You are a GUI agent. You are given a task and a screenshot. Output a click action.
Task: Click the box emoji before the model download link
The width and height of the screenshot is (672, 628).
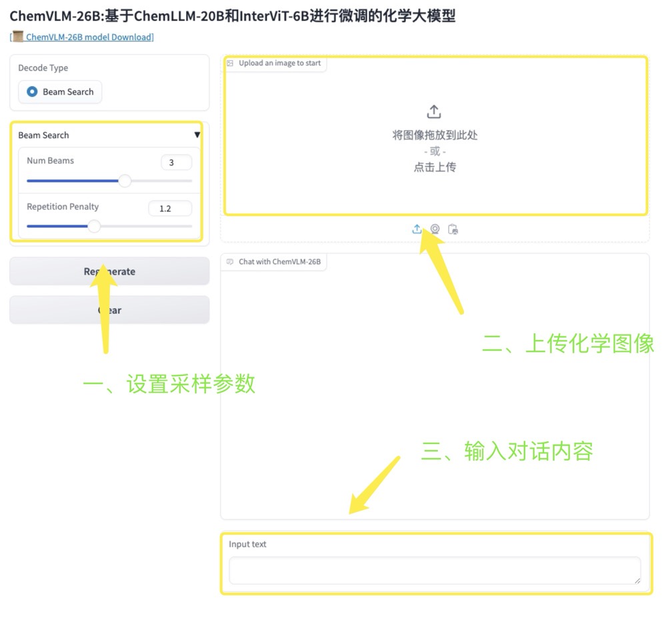coord(18,37)
